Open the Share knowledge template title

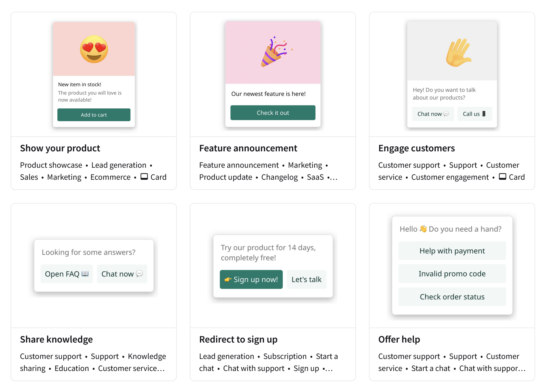coord(56,339)
